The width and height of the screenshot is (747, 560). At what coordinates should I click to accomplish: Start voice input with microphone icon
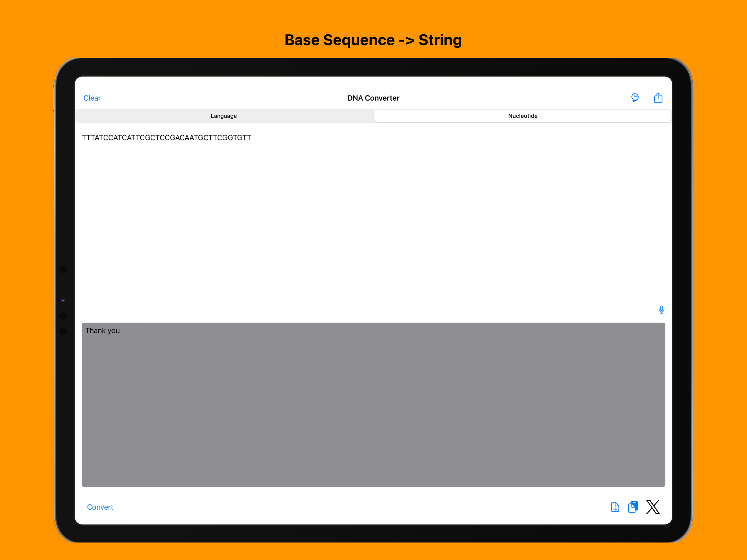pyautogui.click(x=661, y=309)
